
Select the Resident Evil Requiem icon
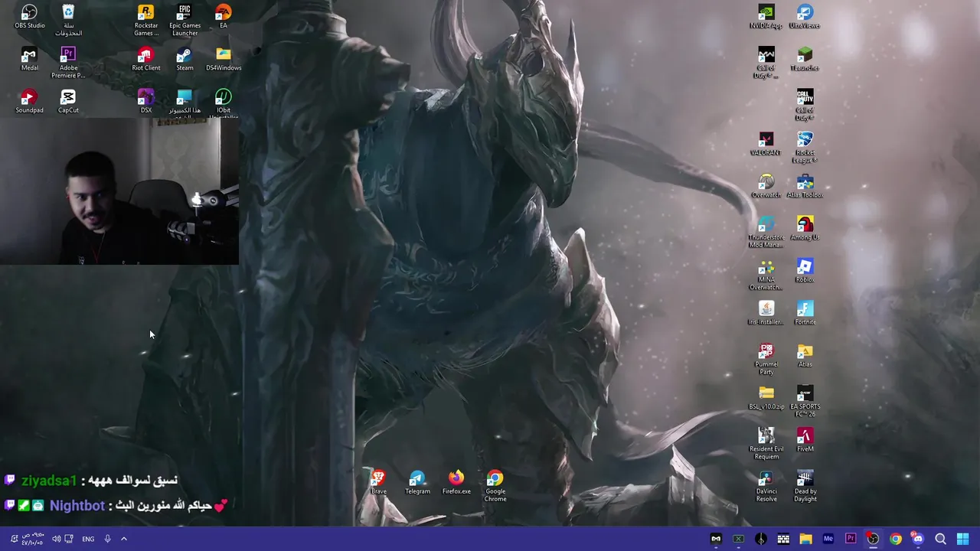tap(766, 443)
